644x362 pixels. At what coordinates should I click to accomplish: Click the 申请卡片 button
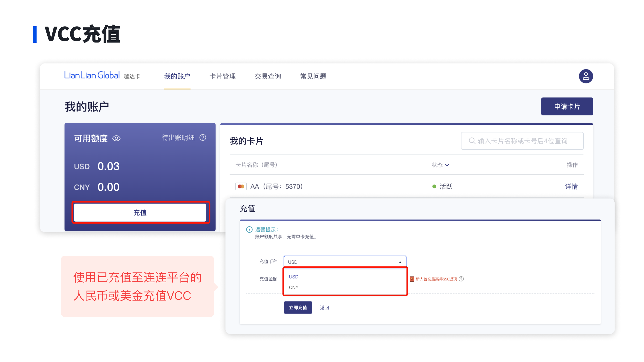567,106
